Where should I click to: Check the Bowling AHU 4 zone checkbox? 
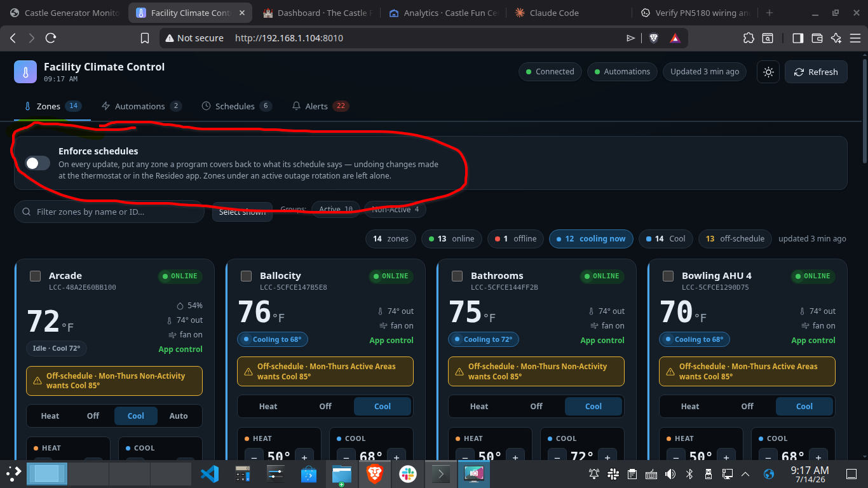click(668, 276)
